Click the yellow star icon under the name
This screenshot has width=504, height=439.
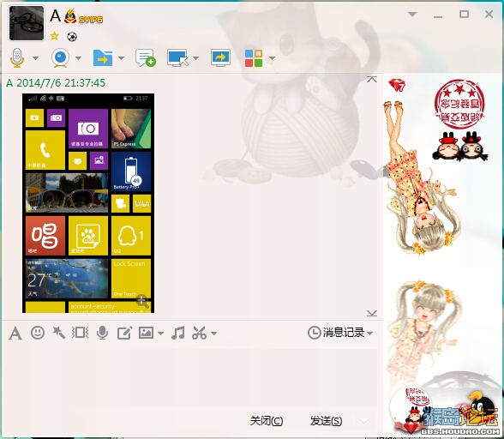tap(54, 36)
